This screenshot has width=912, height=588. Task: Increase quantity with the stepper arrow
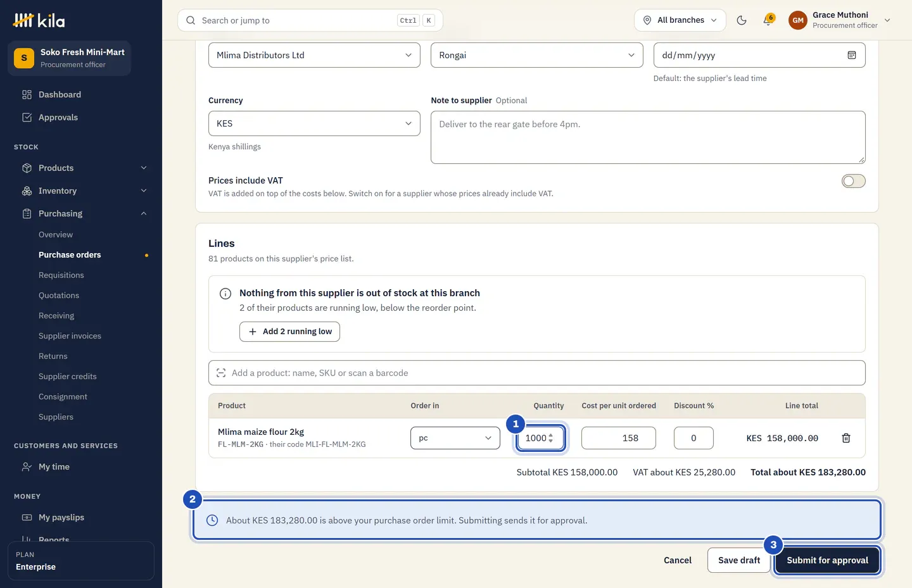[x=550, y=435]
